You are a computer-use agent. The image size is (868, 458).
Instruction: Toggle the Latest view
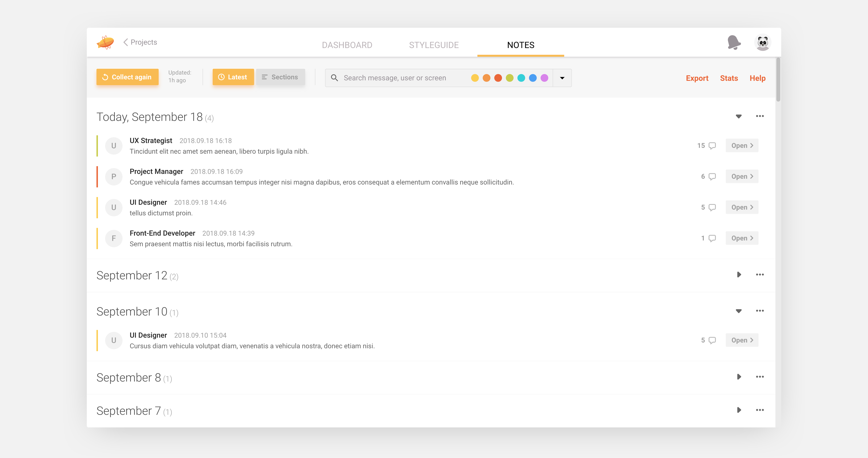point(233,77)
